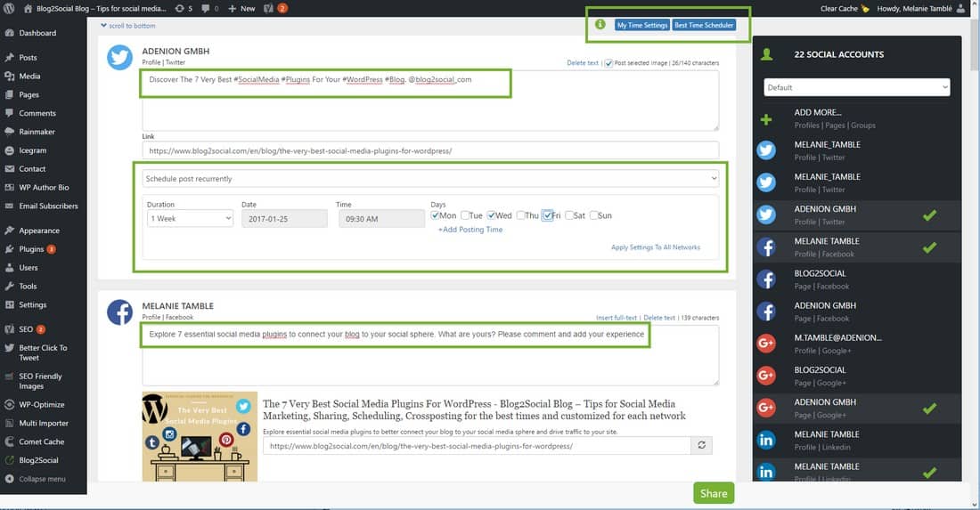This screenshot has height=510, width=980.
Task: Click the MELANIE TAMBLE Linkedin profile icon
Action: [766, 440]
